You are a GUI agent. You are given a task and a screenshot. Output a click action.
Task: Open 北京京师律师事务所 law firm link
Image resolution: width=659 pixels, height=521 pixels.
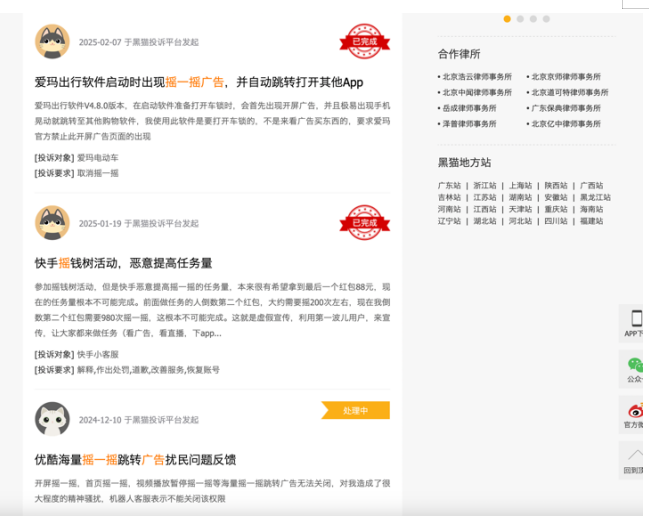coord(566,76)
